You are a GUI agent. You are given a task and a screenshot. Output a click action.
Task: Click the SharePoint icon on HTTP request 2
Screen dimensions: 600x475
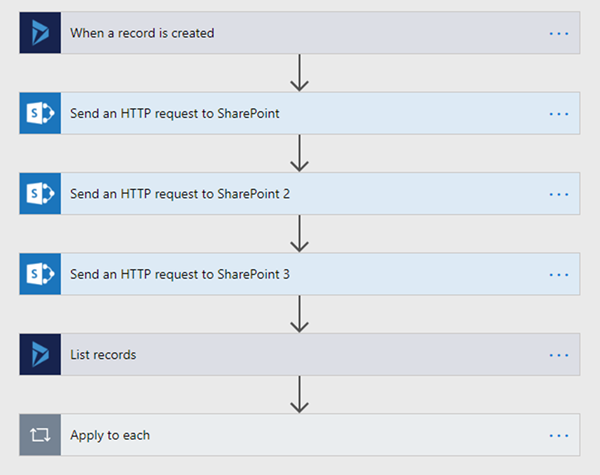click(x=40, y=193)
